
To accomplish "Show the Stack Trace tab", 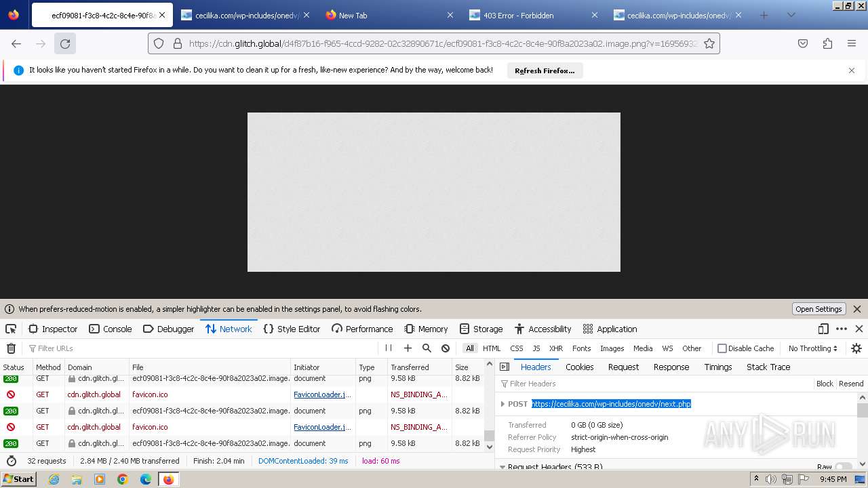I will [768, 367].
